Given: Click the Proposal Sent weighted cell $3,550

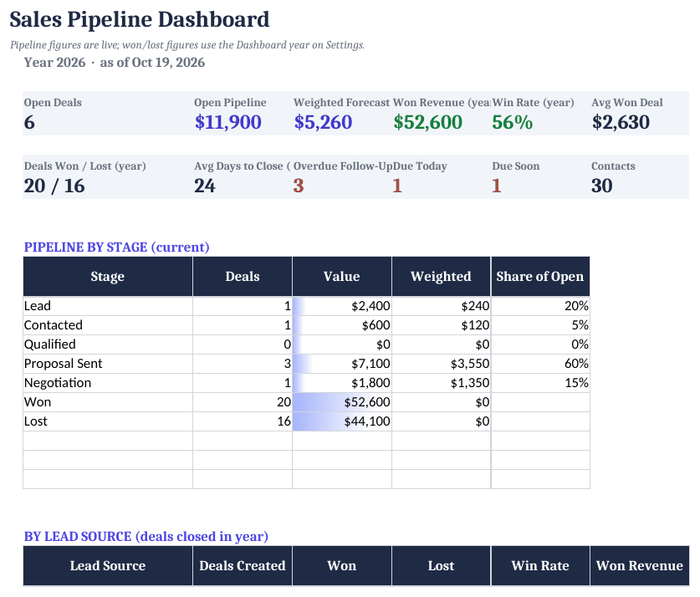Looking at the screenshot, I should point(441,364).
